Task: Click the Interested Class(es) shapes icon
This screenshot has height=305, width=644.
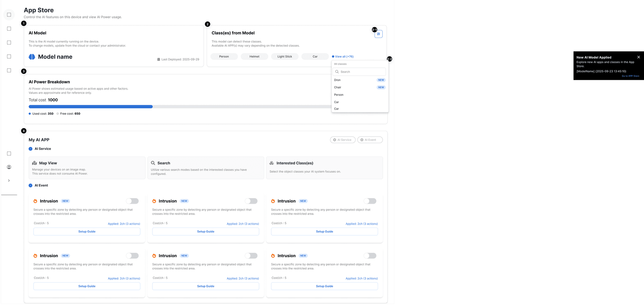Action: tap(272, 163)
